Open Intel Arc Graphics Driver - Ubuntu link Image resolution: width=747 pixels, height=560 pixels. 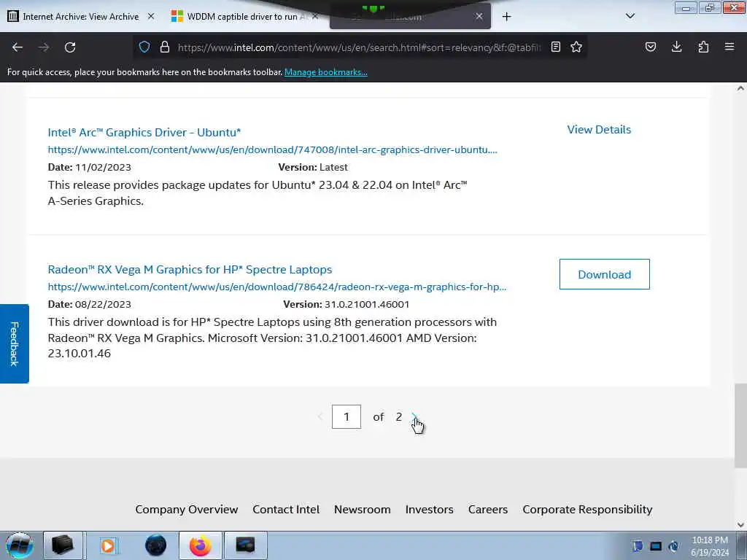[x=144, y=132]
